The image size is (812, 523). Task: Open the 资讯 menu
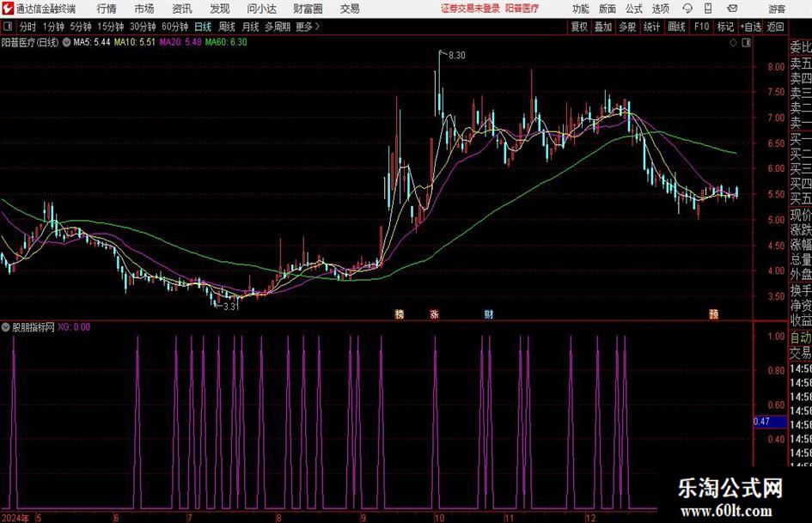[182, 9]
